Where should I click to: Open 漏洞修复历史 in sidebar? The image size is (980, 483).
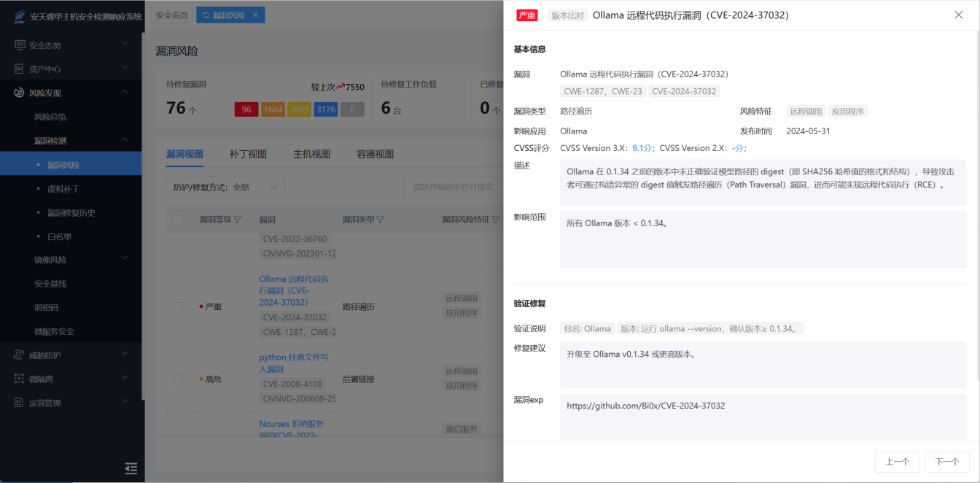pos(71,212)
